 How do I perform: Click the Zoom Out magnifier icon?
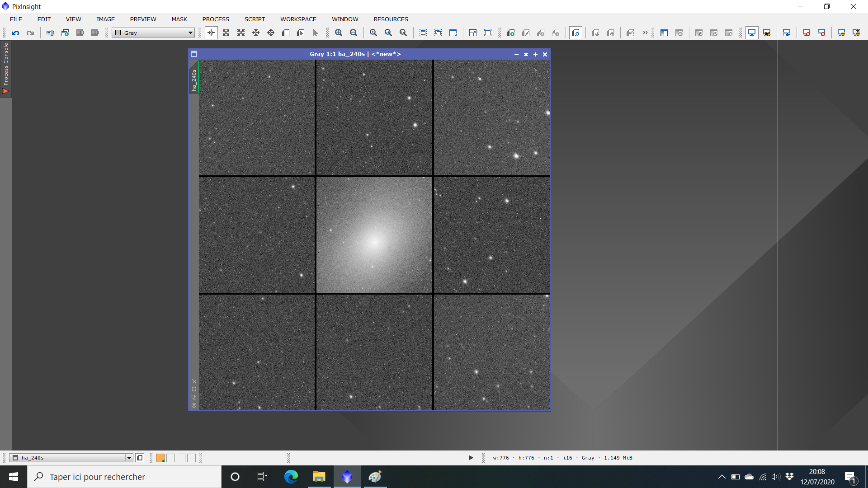click(x=354, y=33)
